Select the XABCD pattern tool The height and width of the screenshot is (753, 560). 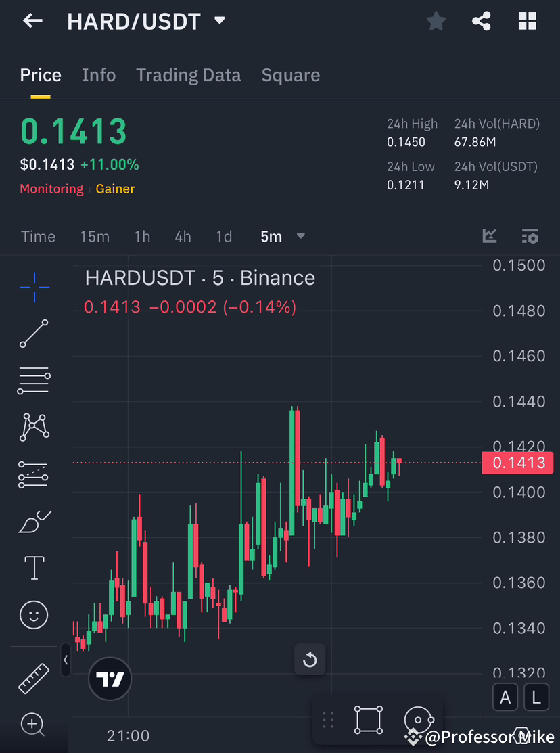(x=34, y=427)
